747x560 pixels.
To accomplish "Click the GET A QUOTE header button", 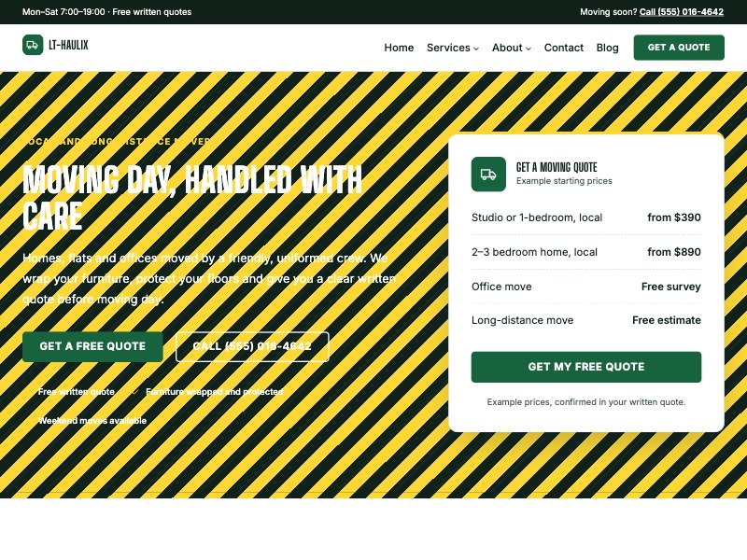I will click(x=679, y=48).
